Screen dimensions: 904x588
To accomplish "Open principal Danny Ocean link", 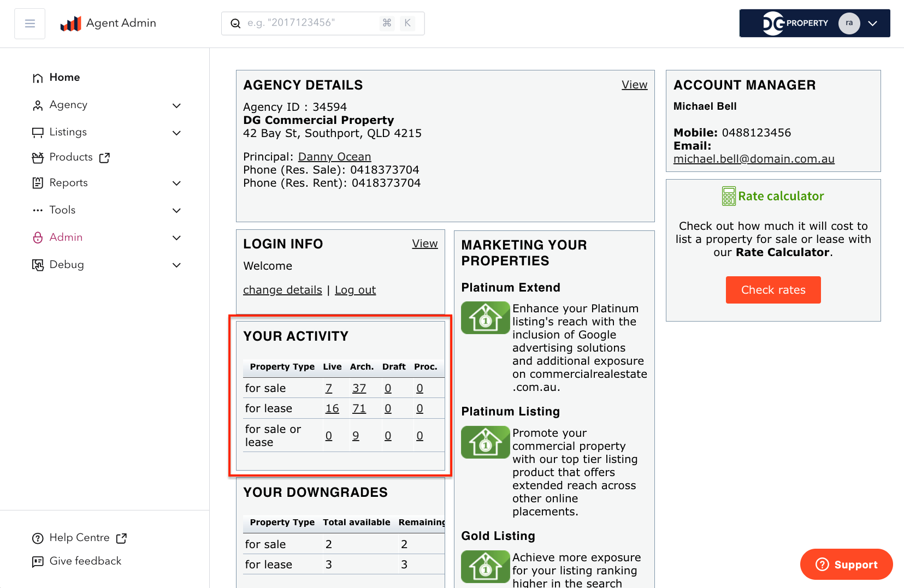I will 334,157.
